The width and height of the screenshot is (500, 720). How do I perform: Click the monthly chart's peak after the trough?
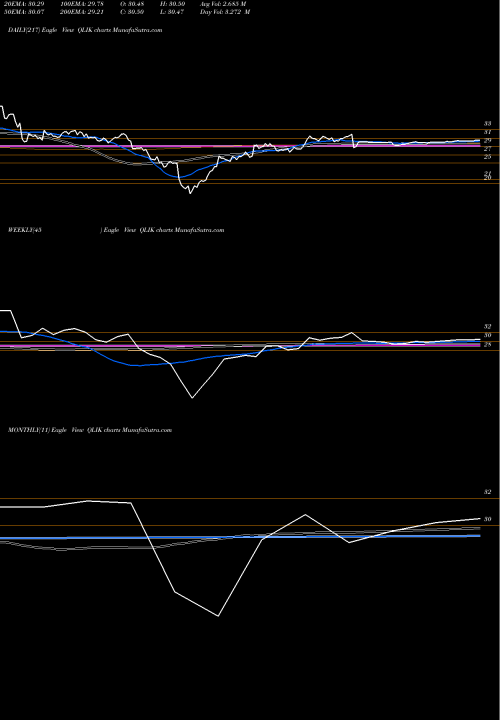click(305, 514)
